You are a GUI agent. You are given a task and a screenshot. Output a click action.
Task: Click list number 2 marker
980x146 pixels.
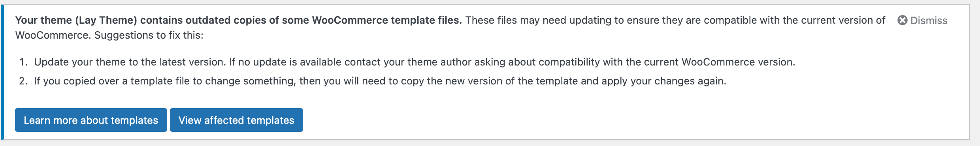[x=23, y=81]
